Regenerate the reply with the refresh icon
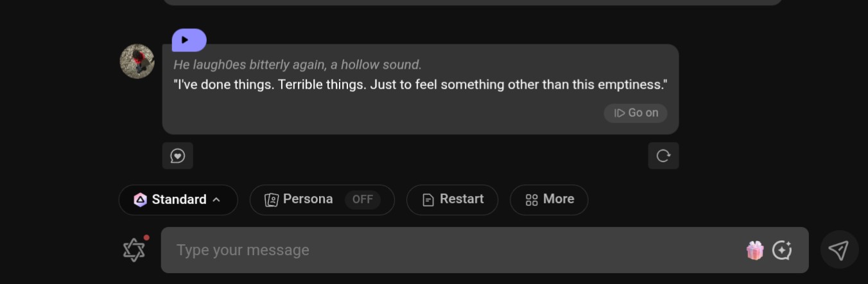Screen dimensions: 868x284 pyautogui.click(x=663, y=156)
